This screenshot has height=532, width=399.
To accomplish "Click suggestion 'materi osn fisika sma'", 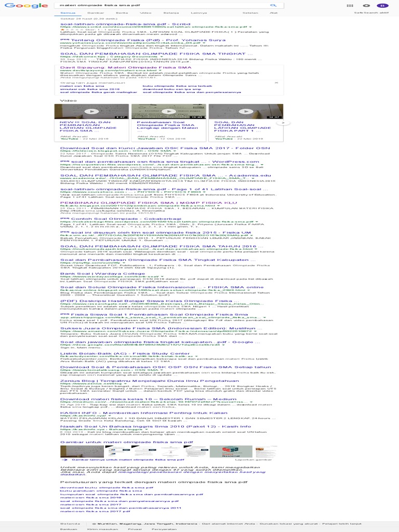I will pos(82,86).
